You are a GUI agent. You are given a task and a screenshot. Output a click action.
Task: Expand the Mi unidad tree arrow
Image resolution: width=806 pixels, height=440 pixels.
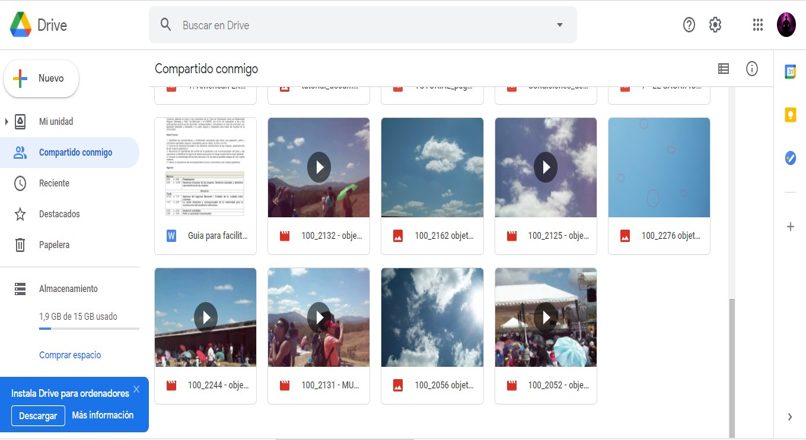[6, 122]
